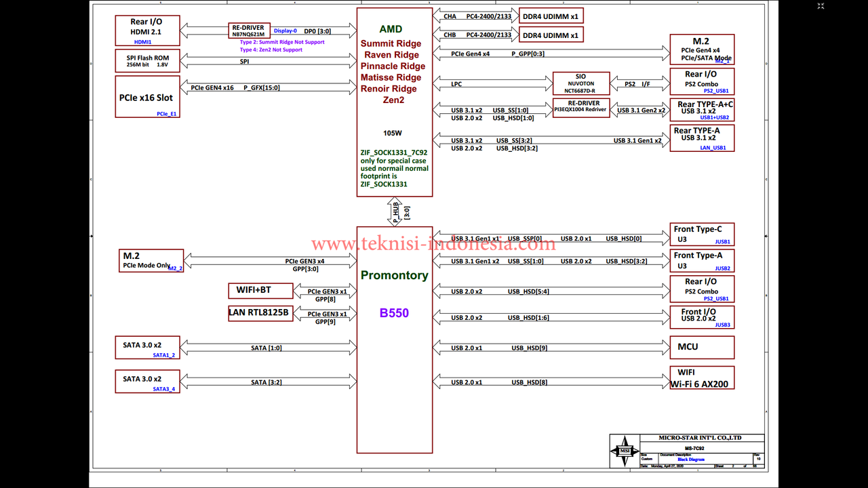Select the USB_HSD[9] signal label
The height and width of the screenshot is (488, 868).
click(530, 348)
